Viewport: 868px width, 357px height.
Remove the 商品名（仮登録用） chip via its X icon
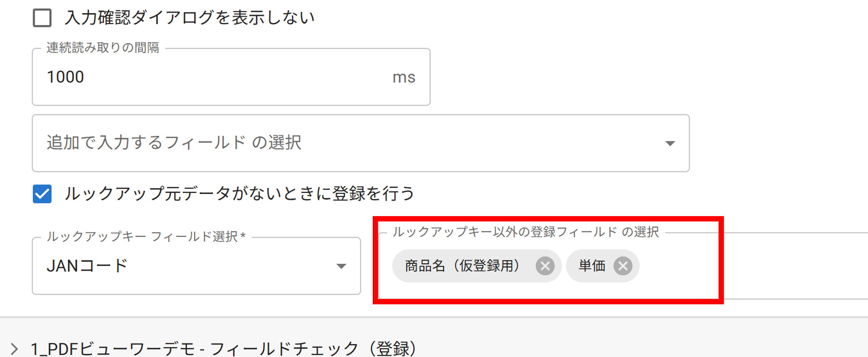coord(544,266)
